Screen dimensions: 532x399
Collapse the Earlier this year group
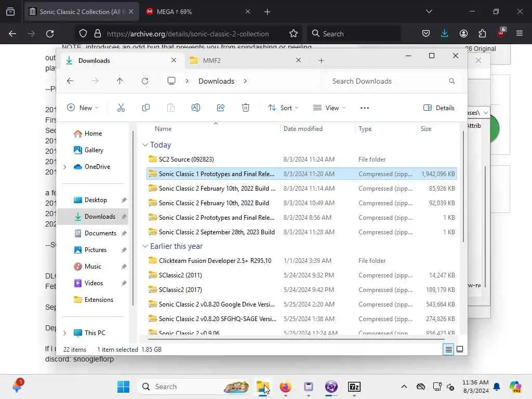tap(145, 246)
